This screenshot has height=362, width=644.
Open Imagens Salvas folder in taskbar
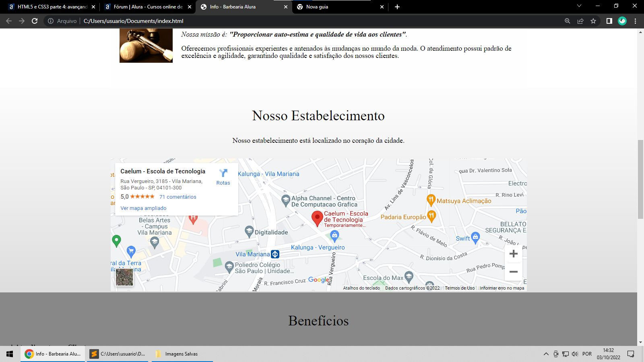pos(182,354)
